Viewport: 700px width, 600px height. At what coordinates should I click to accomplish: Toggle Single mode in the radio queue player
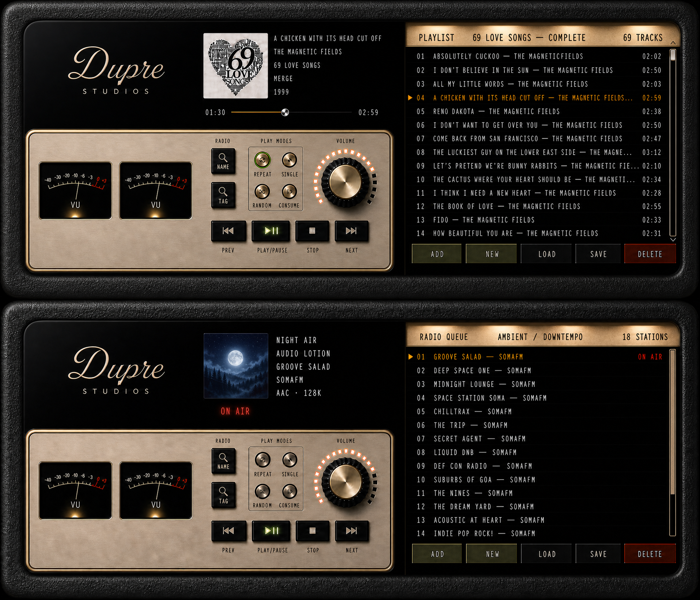290,460
